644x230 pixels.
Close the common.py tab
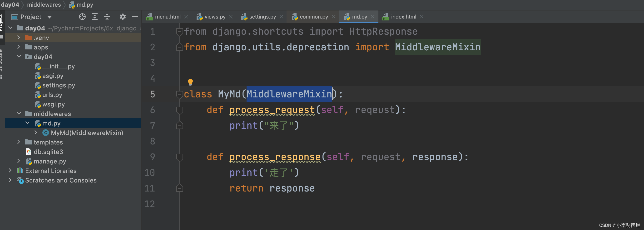[333, 17]
